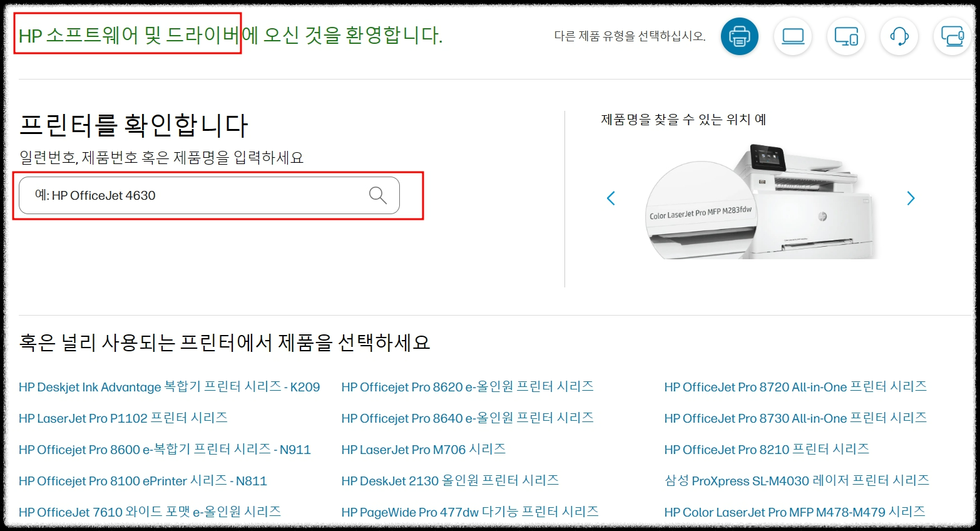Select the laptop product type icon
The height and width of the screenshot is (531, 980).
(x=793, y=36)
